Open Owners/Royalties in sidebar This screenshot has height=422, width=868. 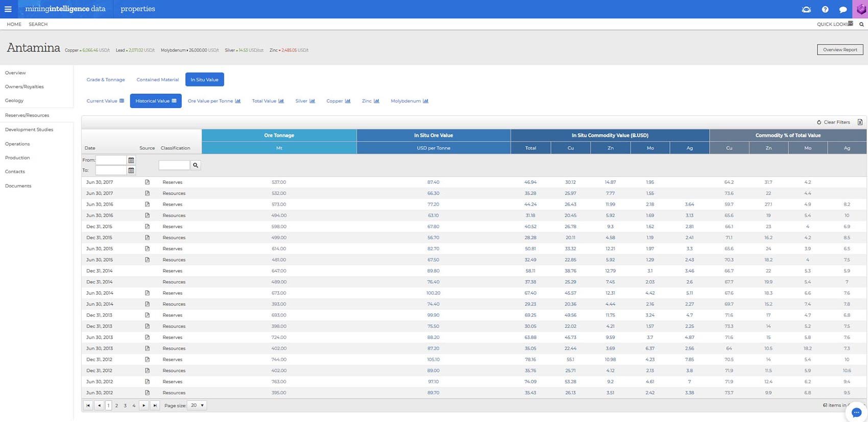25,87
